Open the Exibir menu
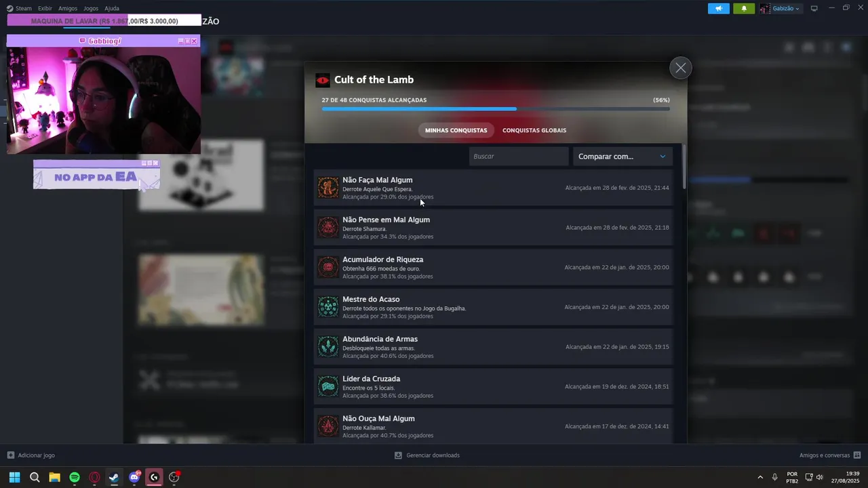Viewport: 868px width, 488px height. coord(45,8)
